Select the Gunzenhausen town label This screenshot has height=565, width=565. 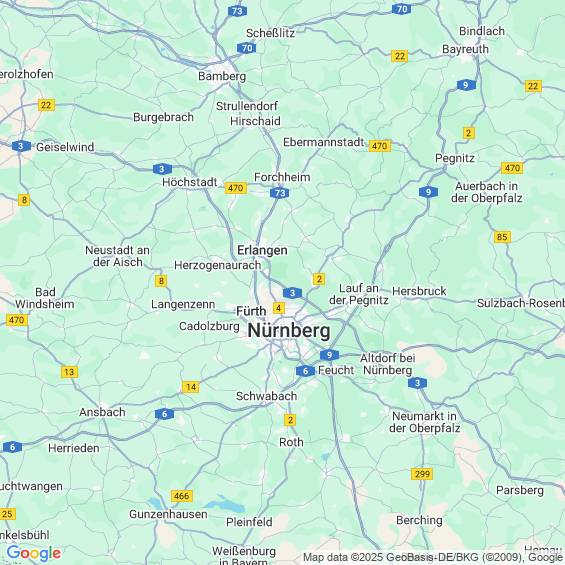pos(168,514)
